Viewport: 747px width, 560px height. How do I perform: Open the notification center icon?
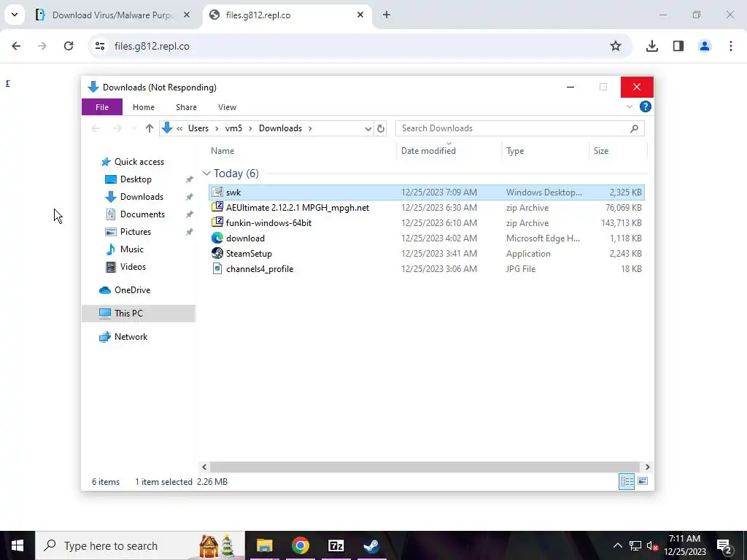(x=724, y=546)
